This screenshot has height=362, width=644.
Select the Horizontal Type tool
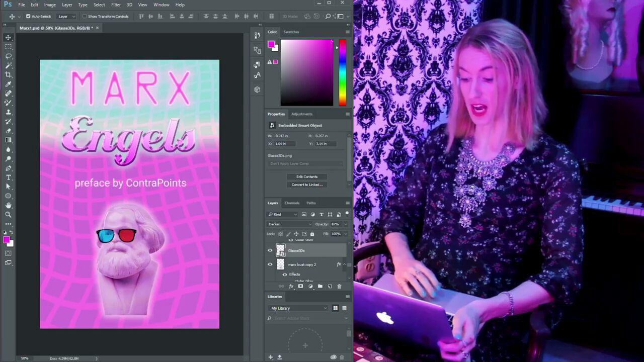[8, 177]
